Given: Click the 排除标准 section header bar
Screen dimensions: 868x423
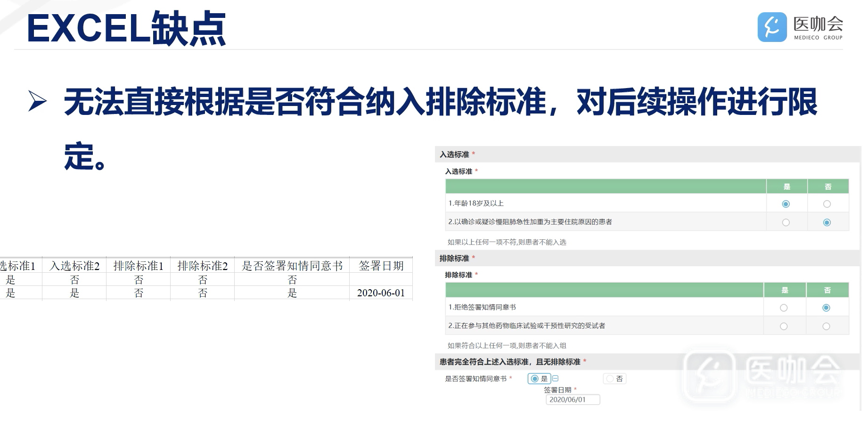Looking at the screenshot, I should point(647,258).
